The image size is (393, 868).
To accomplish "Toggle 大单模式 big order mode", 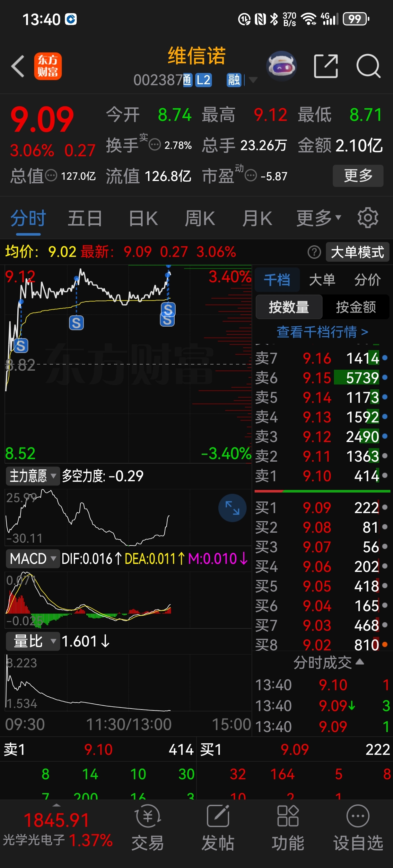I will tap(357, 252).
